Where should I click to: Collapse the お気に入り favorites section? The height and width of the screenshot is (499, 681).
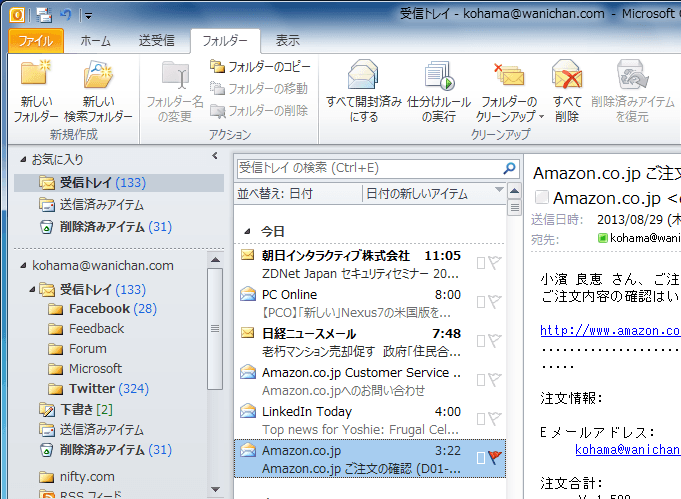click(x=23, y=160)
